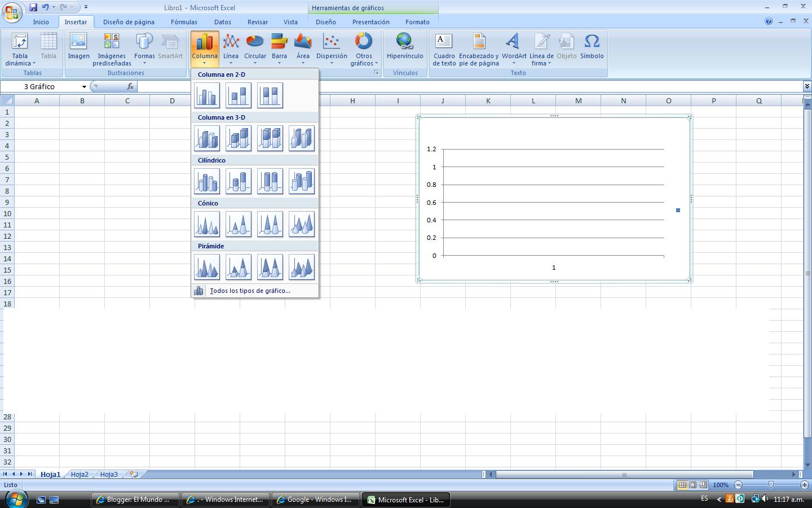Open the Name box dropdown
This screenshot has width=812, height=508.
(x=83, y=86)
